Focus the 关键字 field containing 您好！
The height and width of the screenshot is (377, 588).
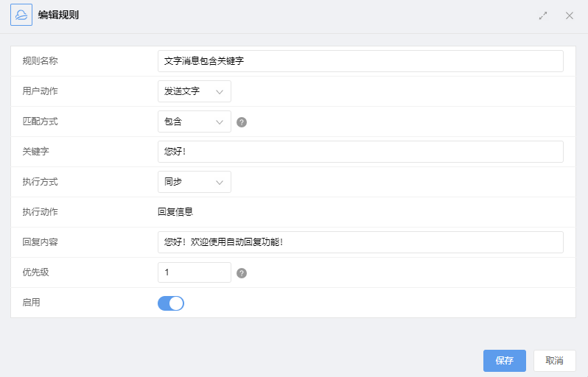coord(360,152)
